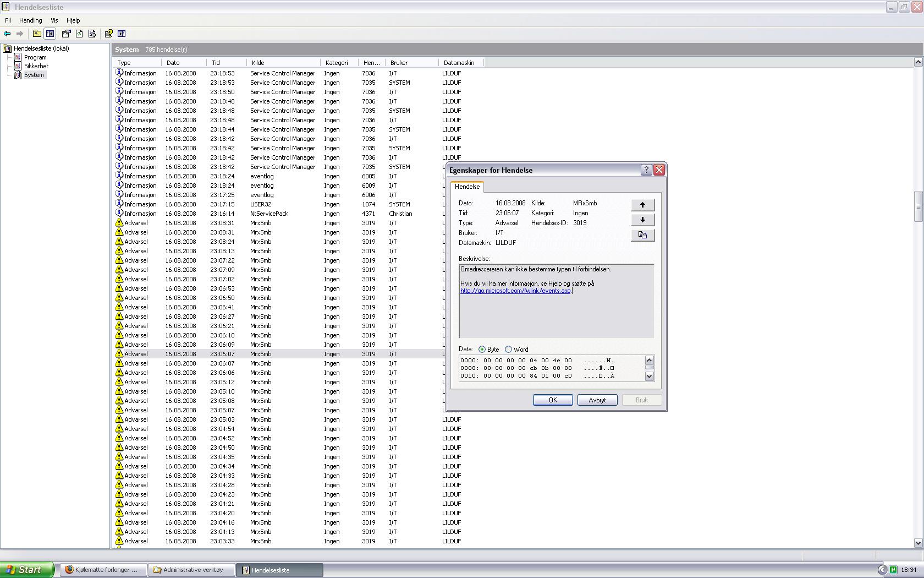Click the data hex view scroll down arrow

coord(650,377)
